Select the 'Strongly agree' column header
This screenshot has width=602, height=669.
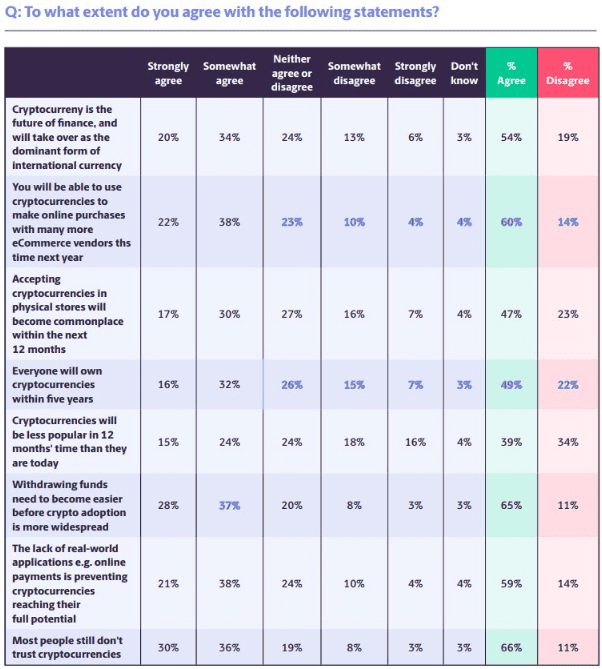168,73
